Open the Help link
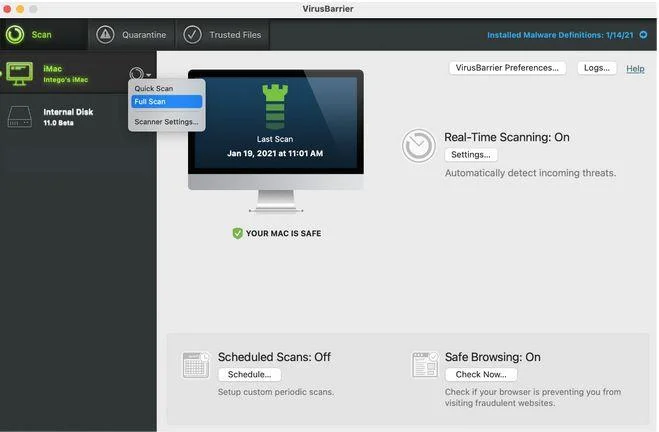 (x=635, y=69)
